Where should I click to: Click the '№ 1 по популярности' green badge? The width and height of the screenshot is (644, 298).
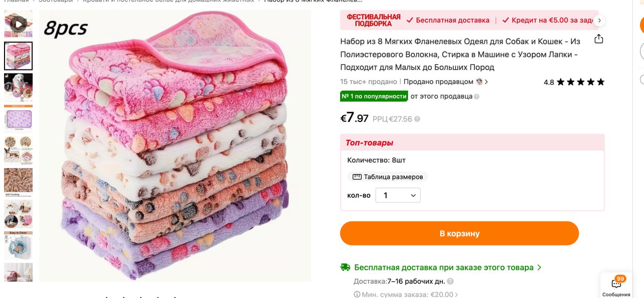pyautogui.click(x=374, y=96)
